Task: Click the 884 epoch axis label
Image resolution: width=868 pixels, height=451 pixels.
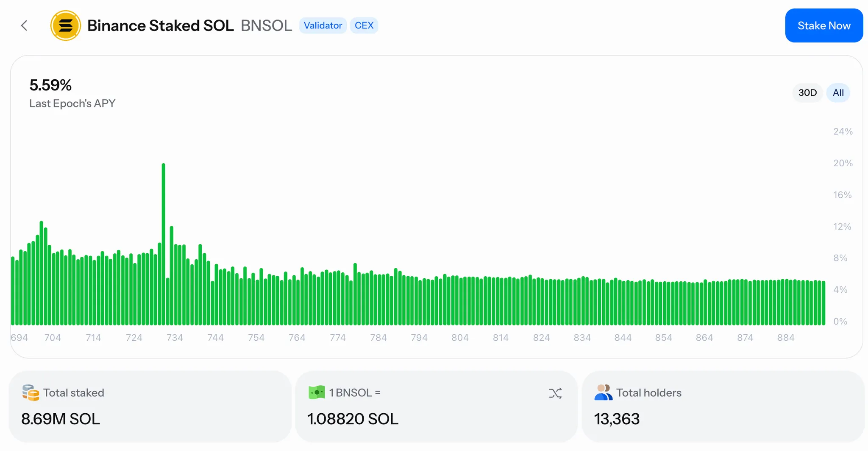Action: tap(785, 338)
